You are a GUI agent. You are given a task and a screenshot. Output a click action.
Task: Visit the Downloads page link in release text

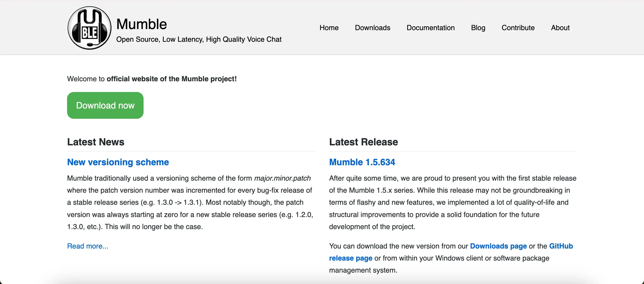tap(498, 246)
